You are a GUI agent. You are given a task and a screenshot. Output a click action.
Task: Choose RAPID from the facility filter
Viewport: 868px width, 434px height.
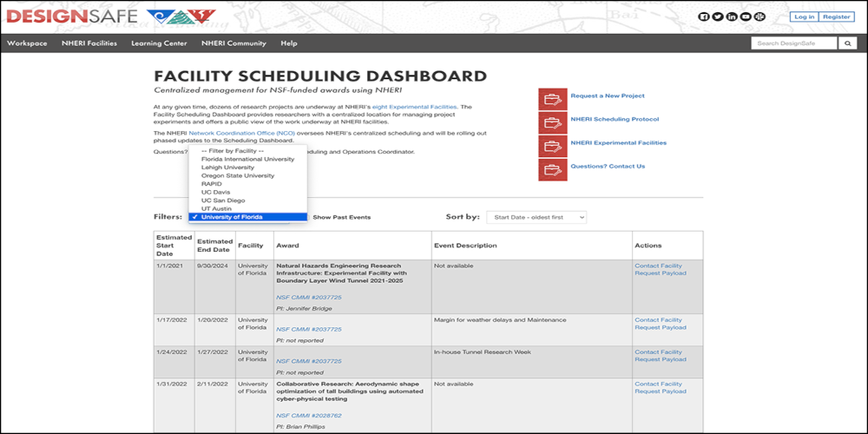(x=247, y=184)
